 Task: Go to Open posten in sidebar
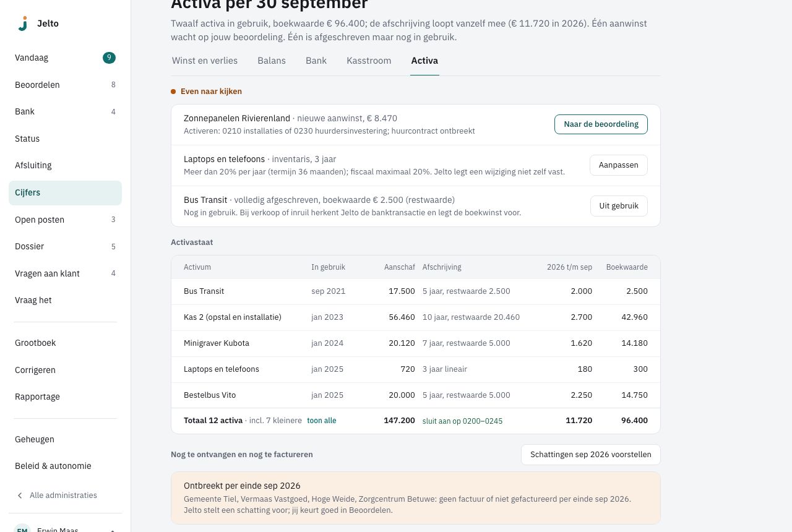(x=65, y=220)
